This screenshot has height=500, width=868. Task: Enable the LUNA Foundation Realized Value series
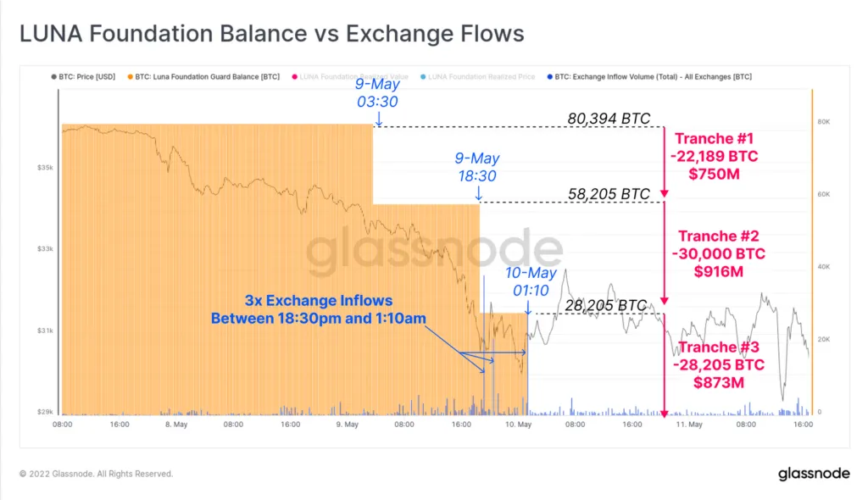point(350,77)
